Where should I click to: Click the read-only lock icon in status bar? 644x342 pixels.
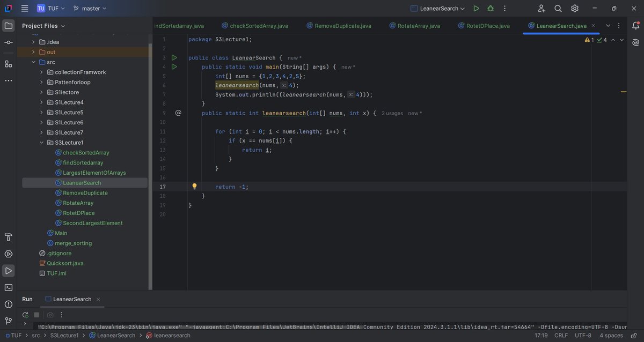coord(634,336)
